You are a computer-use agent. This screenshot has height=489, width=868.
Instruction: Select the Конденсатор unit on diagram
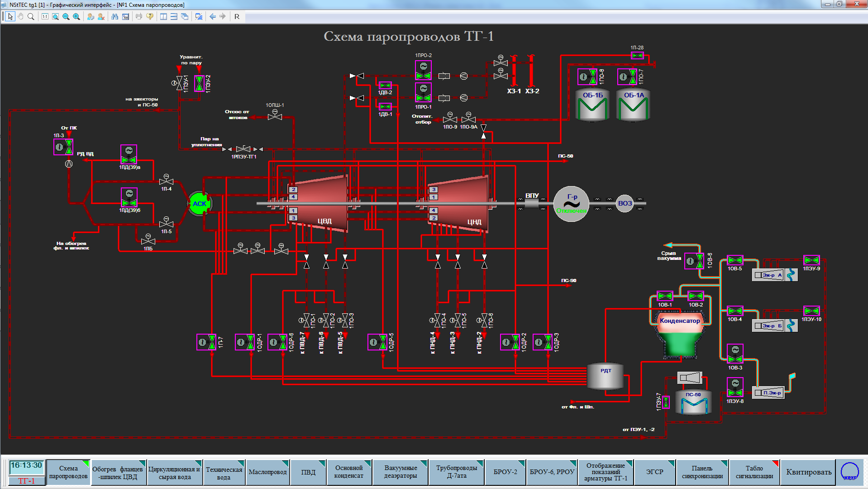click(x=679, y=335)
